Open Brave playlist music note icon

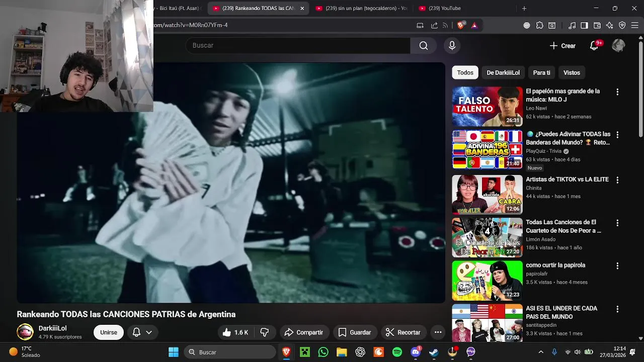tap(572, 25)
